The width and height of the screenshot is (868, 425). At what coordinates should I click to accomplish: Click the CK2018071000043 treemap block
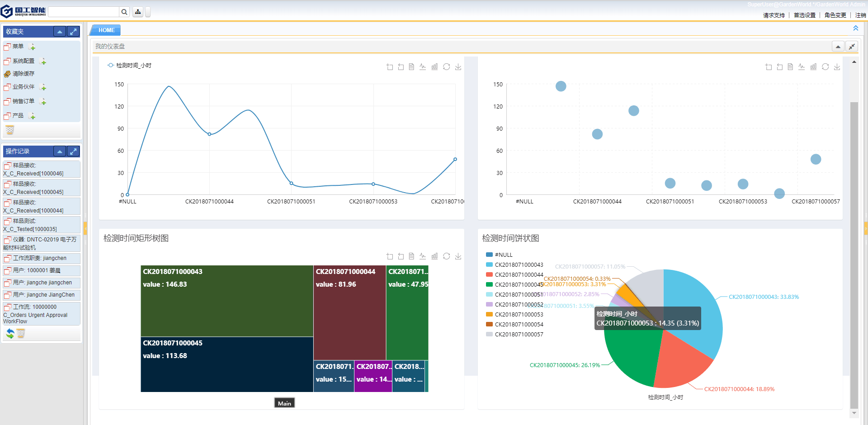coord(226,301)
